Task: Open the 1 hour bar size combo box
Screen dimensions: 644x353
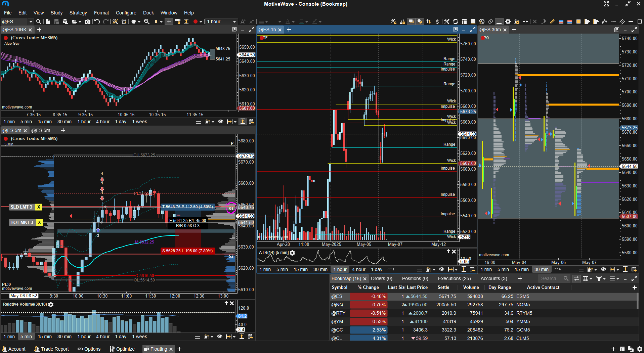Action: [221, 21]
